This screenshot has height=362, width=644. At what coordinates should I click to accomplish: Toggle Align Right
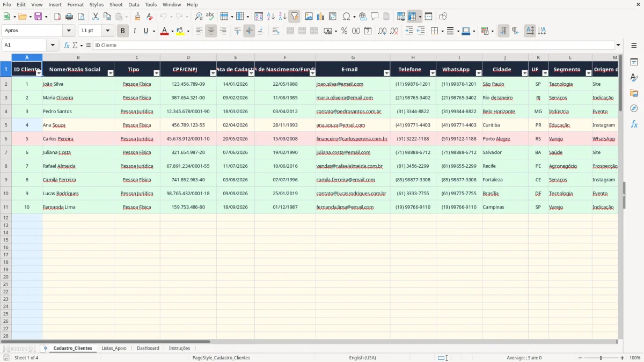[223, 31]
